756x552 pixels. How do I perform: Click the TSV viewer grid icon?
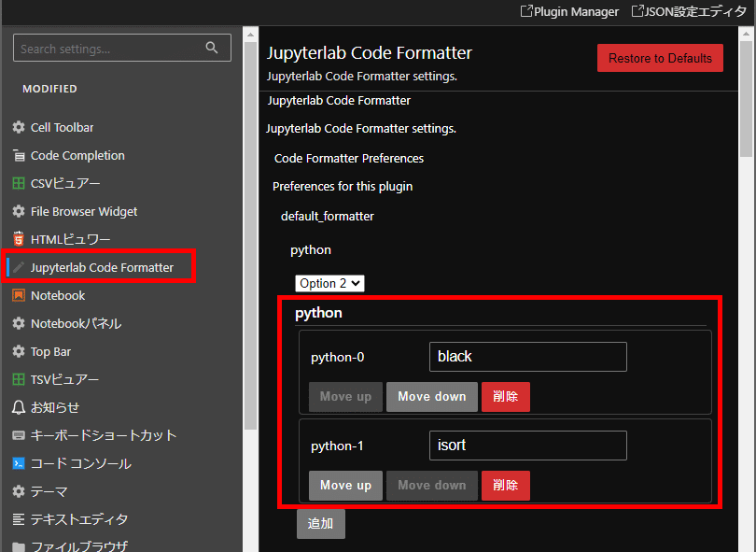(19, 379)
